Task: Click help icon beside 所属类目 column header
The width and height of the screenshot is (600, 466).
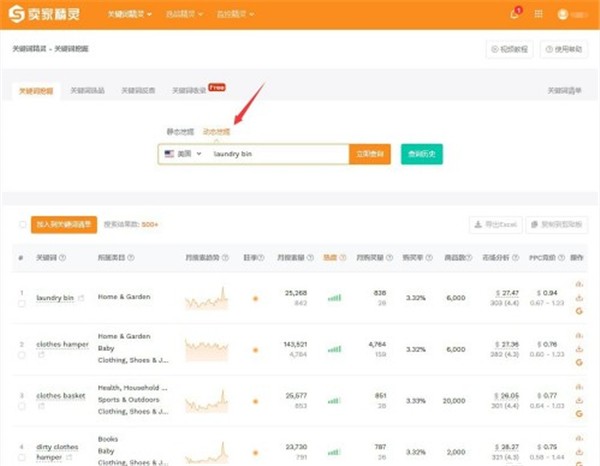Action: point(131,257)
